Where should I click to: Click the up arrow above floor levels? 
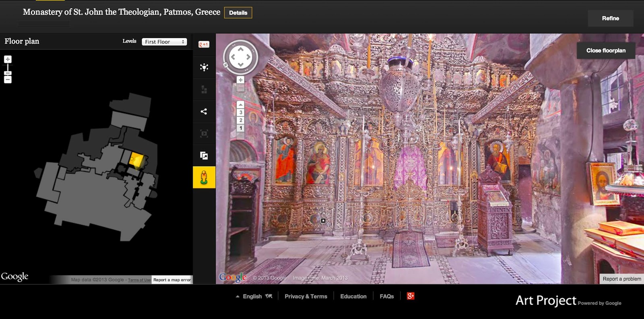point(241,104)
